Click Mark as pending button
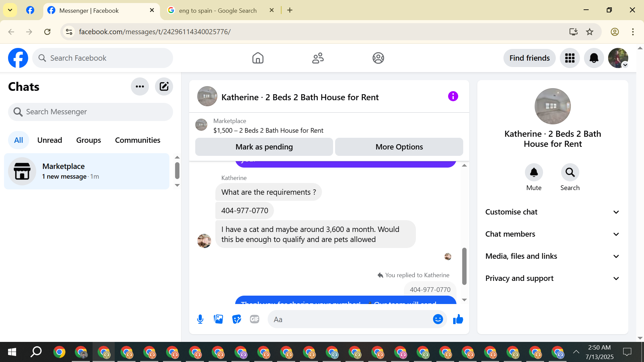This screenshot has width=644, height=362. (264, 147)
